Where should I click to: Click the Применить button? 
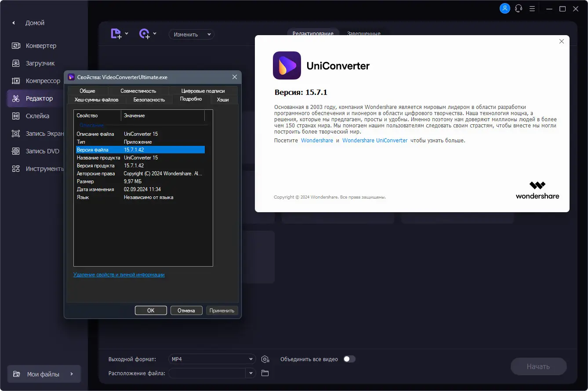tap(222, 311)
